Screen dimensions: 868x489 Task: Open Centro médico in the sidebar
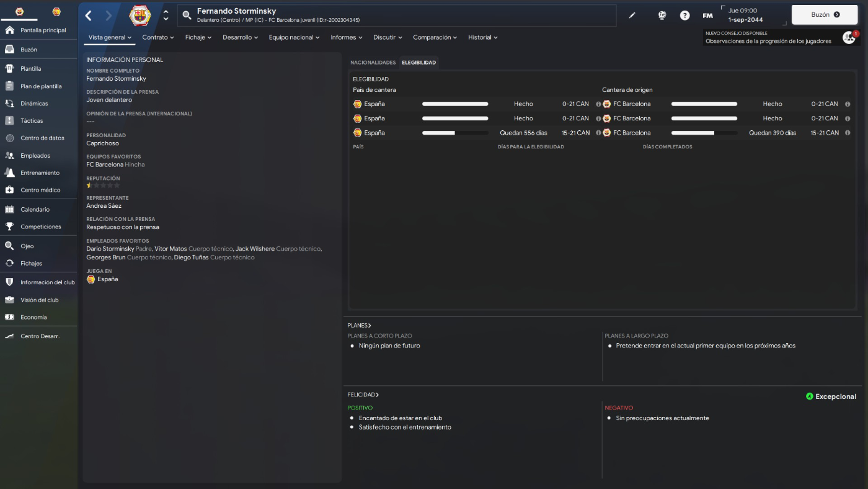(39, 190)
